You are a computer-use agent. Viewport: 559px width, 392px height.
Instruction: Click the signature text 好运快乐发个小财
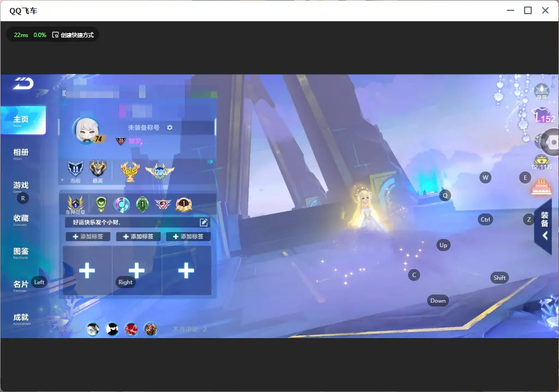click(96, 222)
